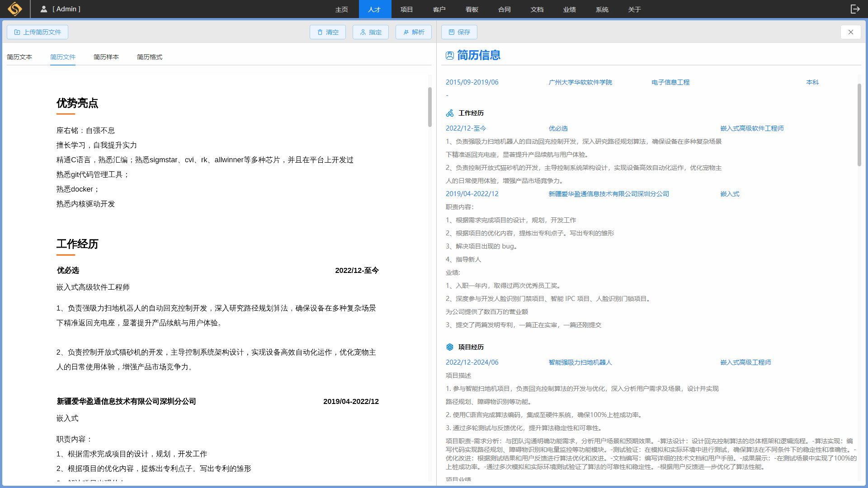The height and width of the screenshot is (488, 868).
Task: Click the 智能强吸力扫地机器人 project name
Action: pos(580,362)
